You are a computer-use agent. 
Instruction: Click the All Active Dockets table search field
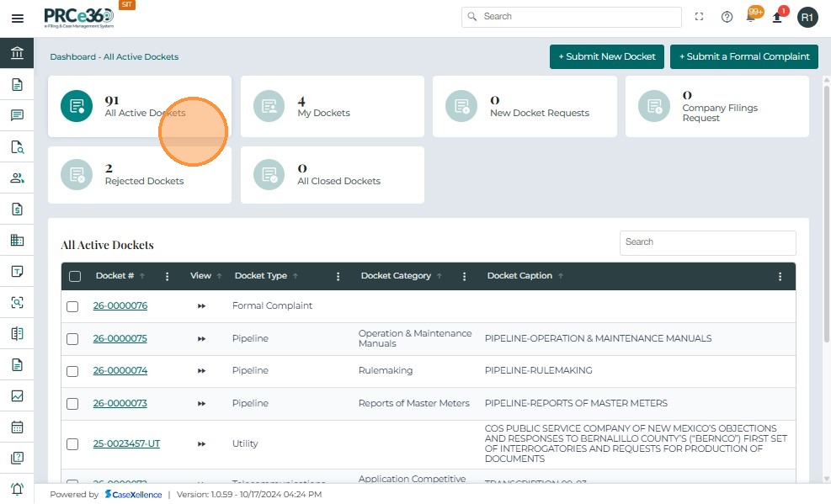coord(707,242)
